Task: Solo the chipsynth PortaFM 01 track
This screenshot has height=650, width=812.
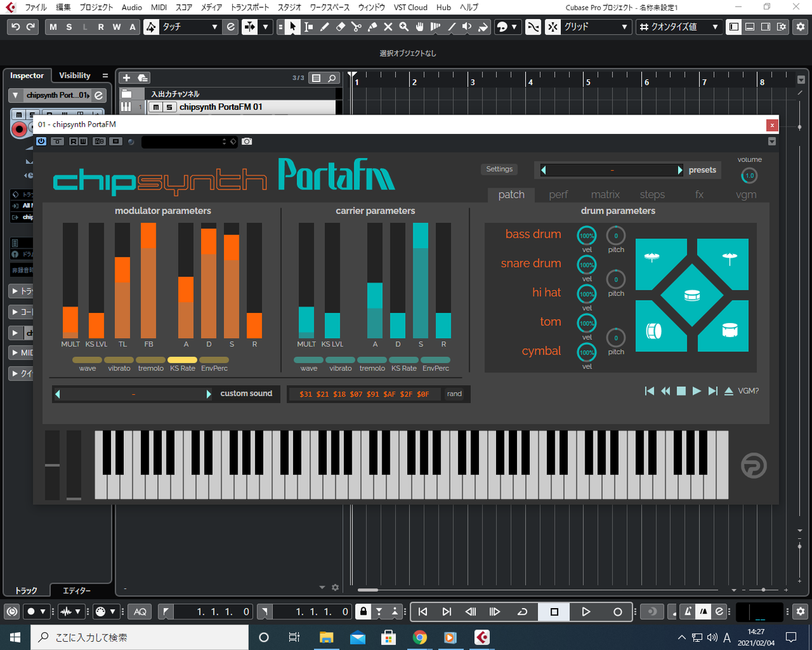Action: pos(169,107)
